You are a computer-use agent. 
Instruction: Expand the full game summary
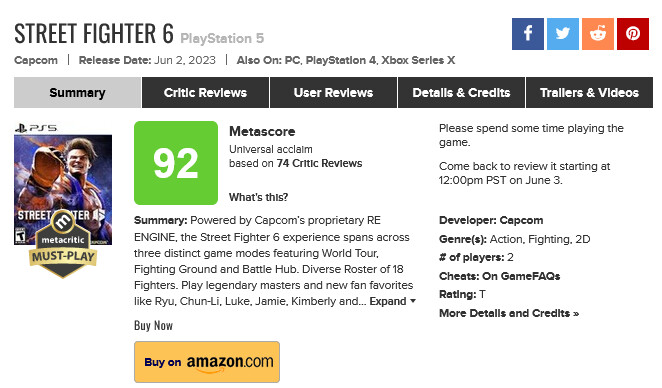click(393, 301)
